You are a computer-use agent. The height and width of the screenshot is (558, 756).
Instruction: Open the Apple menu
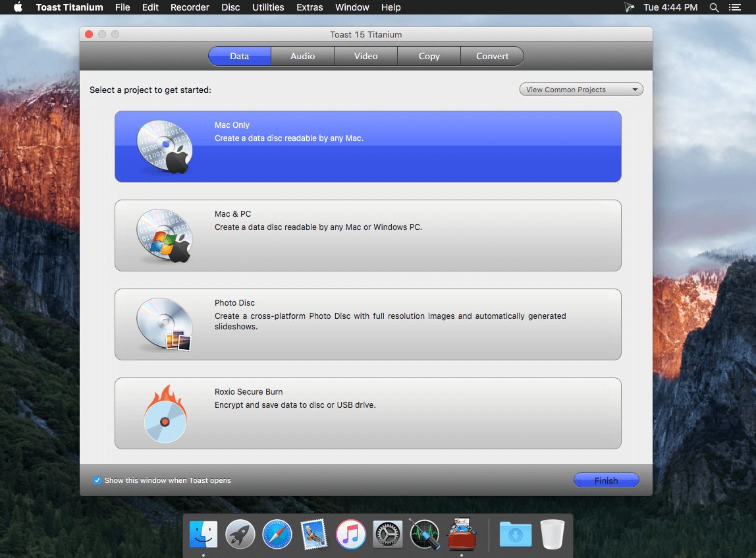18,7
